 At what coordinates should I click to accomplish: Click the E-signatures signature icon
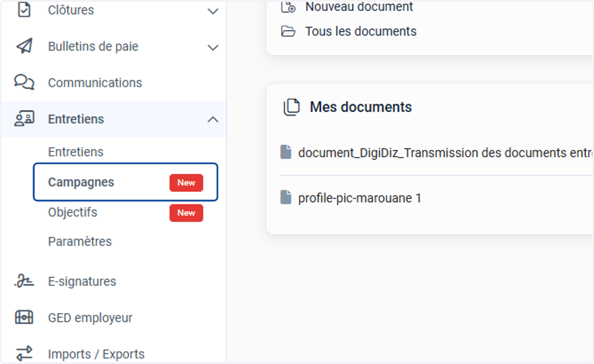point(24,281)
